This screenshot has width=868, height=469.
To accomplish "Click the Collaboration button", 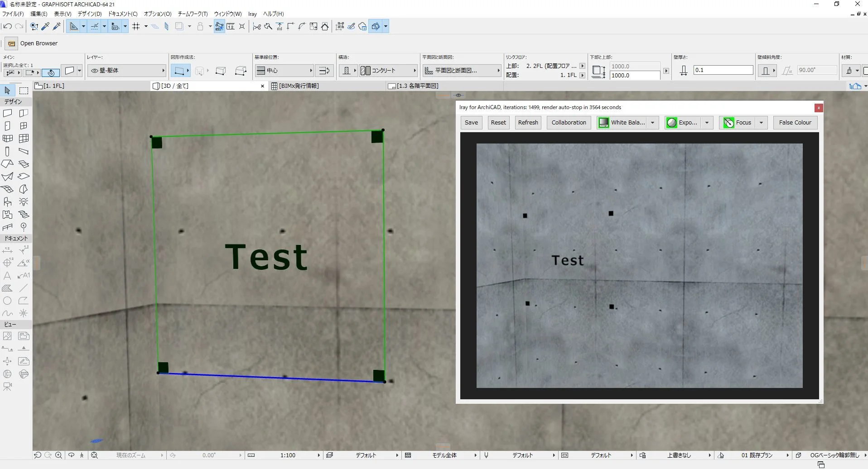I will [569, 123].
